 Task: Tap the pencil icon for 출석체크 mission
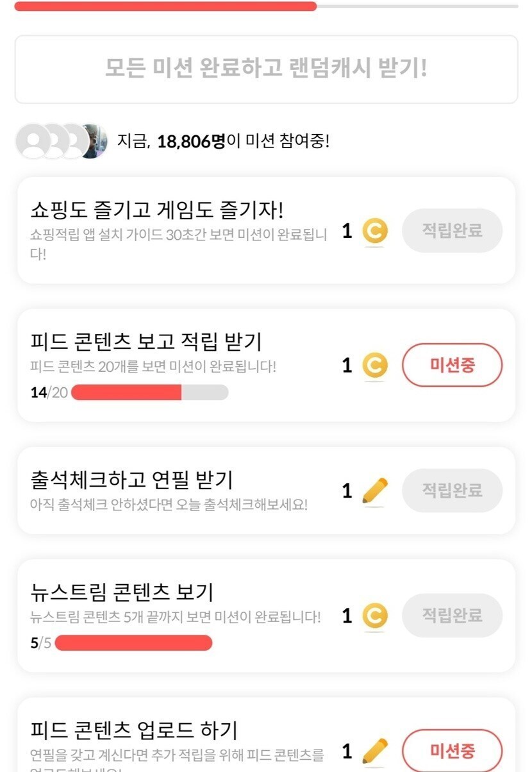[375, 491]
